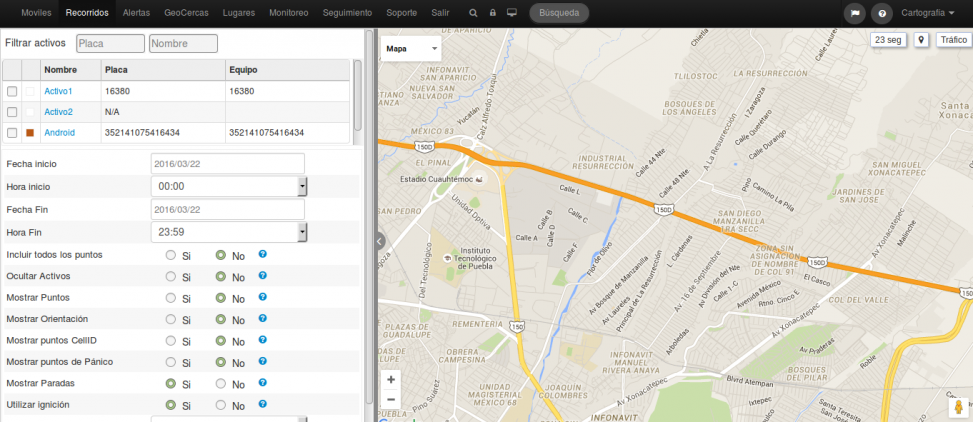Screen dimensions: 973x422
Task: Click the Fecha Fin date field
Action: 228,210
